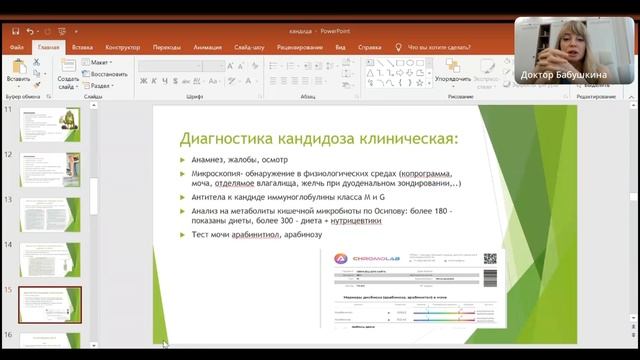The image size is (640, 360).
Task: Undo the last action
Action: (30, 31)
